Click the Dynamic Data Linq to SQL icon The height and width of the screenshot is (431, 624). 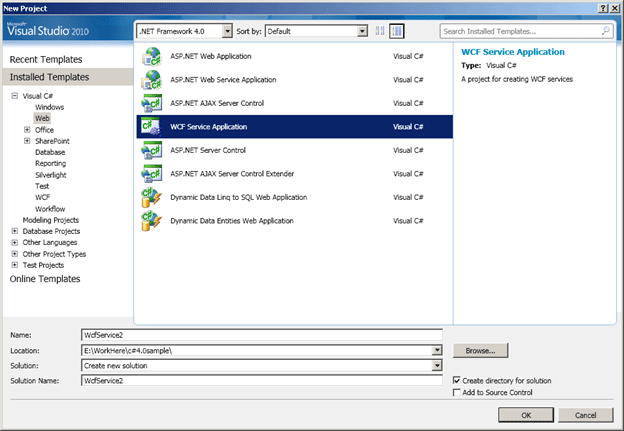(x=152, y=197)
